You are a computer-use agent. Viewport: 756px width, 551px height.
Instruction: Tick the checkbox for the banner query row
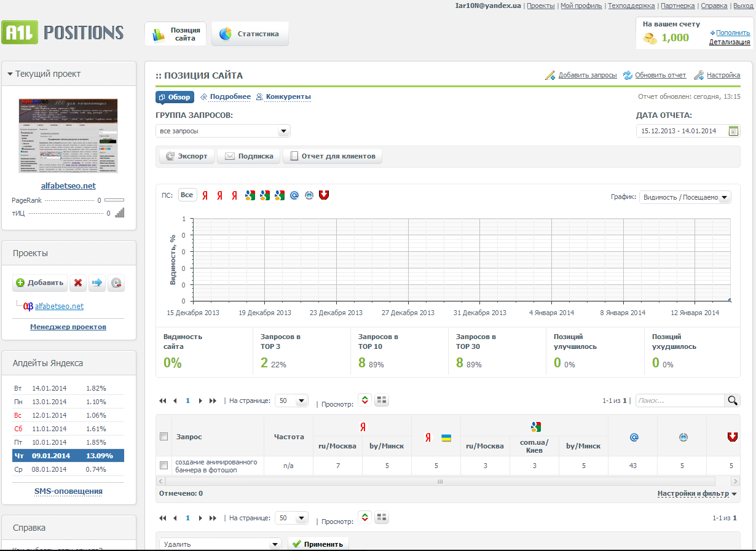[x=163, y=466]
